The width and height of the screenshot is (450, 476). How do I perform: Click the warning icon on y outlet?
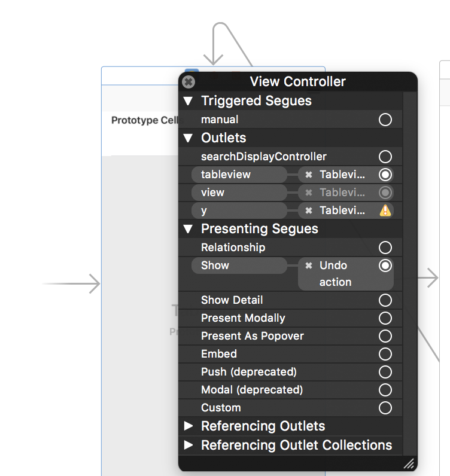(x=385, y=210)
